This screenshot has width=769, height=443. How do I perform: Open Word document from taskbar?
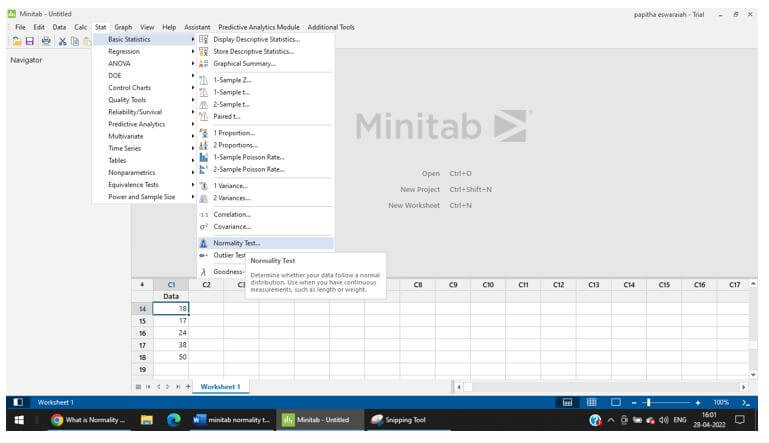pyautogui.click(x=231, y=420)
